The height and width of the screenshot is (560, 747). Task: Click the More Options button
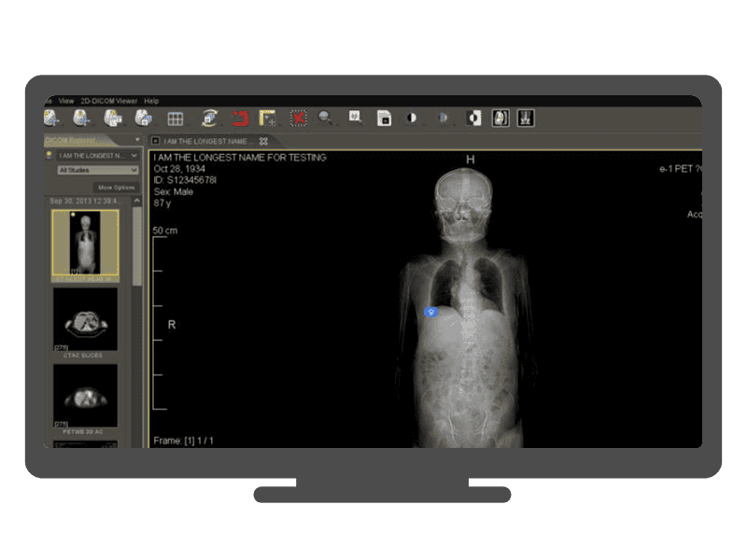pos(116,188)
